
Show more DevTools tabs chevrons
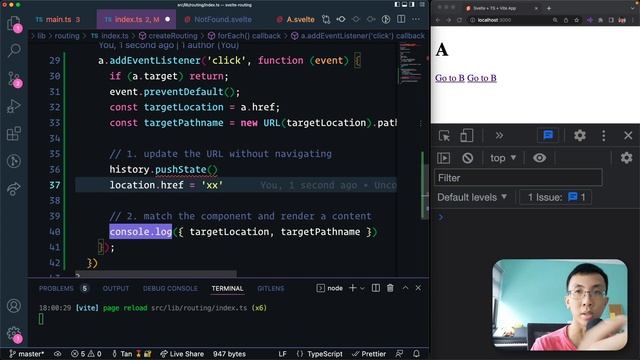pos(499,136)
